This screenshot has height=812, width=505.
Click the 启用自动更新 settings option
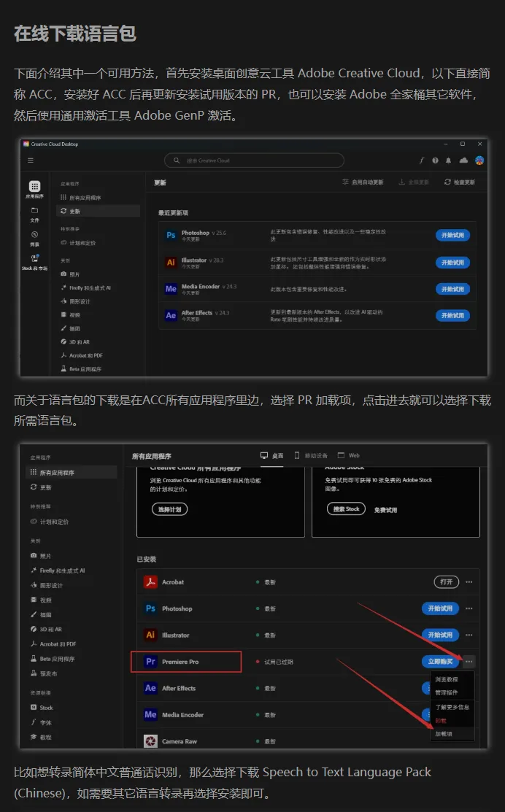[x=363, y=182]
